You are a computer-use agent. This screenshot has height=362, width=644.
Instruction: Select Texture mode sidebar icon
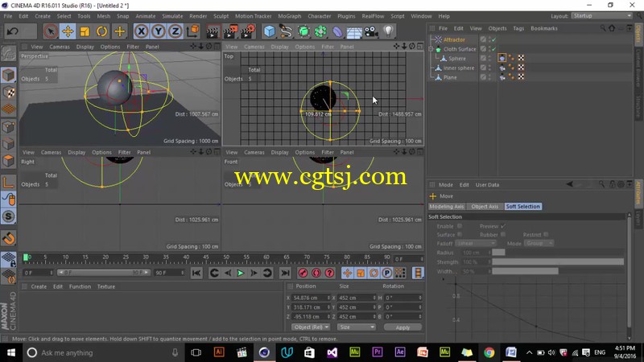tap(8, 93)
